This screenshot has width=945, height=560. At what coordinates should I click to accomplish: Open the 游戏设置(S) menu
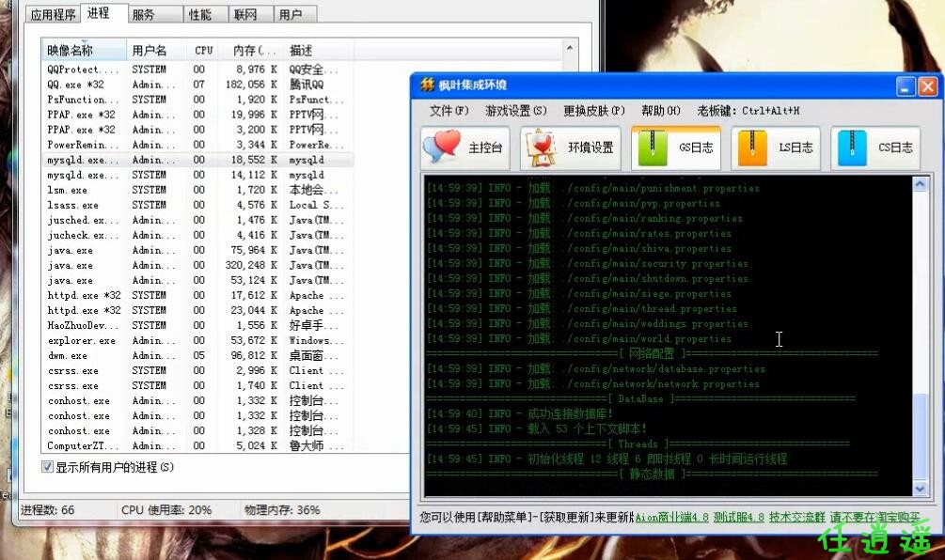pyautogui.click(x=516, y=111)
